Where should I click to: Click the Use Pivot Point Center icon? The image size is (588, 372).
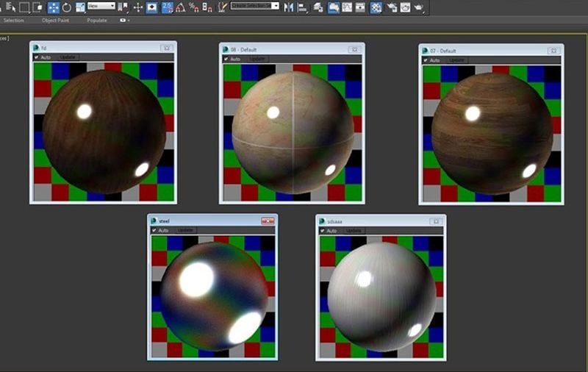click(122, 7)
